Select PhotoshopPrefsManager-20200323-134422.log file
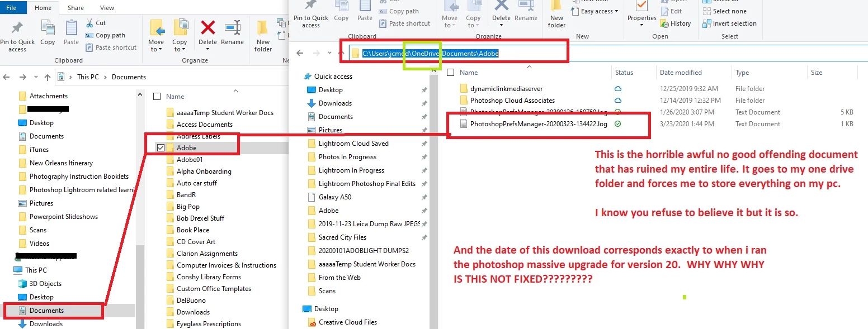868x329 pixels. pyautogui.click(x=539, y=124)
